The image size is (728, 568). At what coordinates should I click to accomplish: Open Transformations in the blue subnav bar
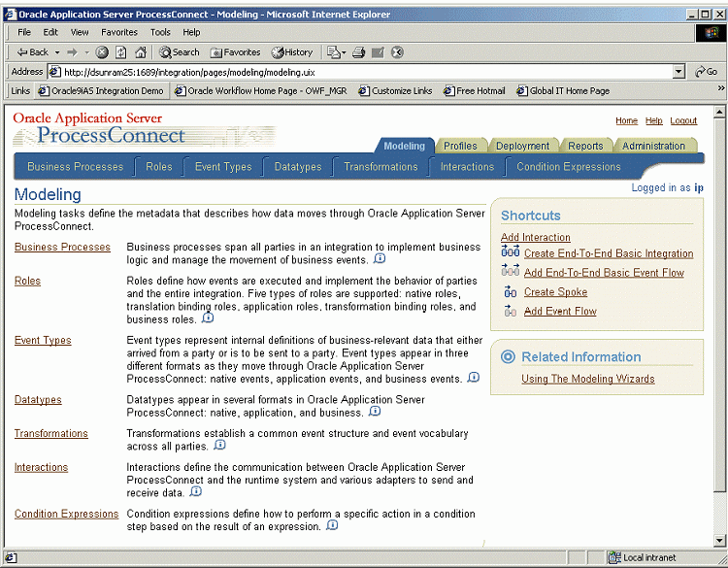[381, 167]
